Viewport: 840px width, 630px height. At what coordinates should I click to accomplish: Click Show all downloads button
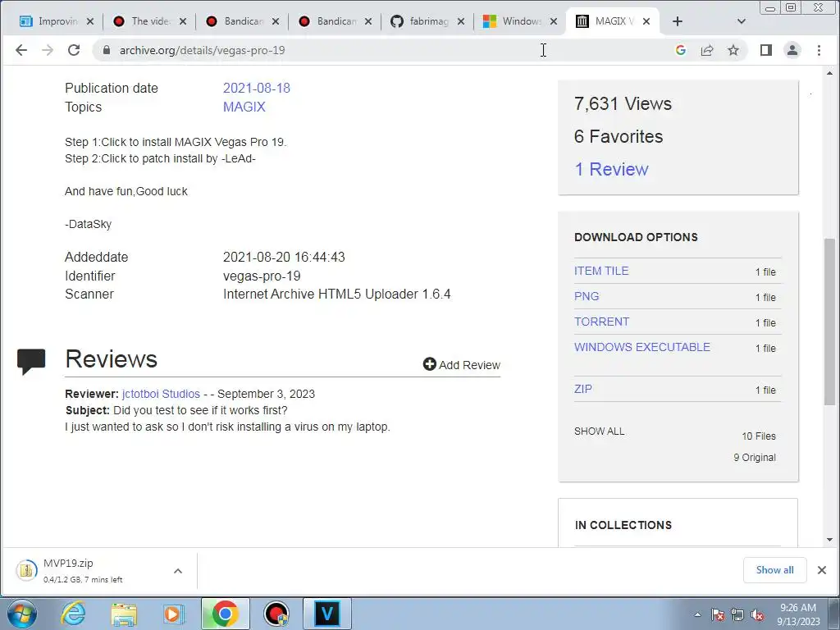(774, 570)
